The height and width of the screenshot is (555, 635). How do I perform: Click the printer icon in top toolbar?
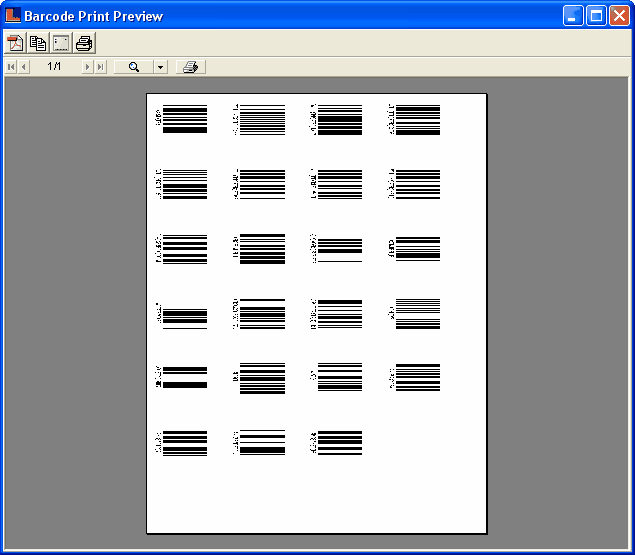click(x=84, y=43)
